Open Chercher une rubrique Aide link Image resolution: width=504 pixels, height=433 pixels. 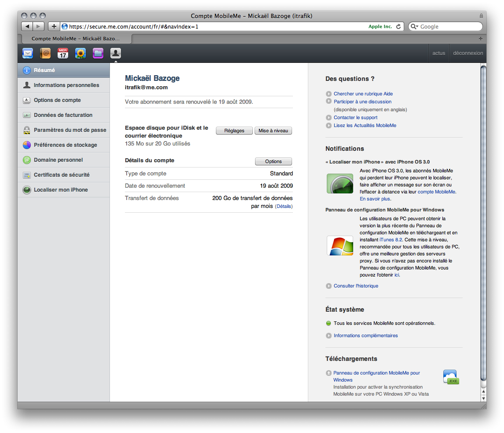[363, 94]
